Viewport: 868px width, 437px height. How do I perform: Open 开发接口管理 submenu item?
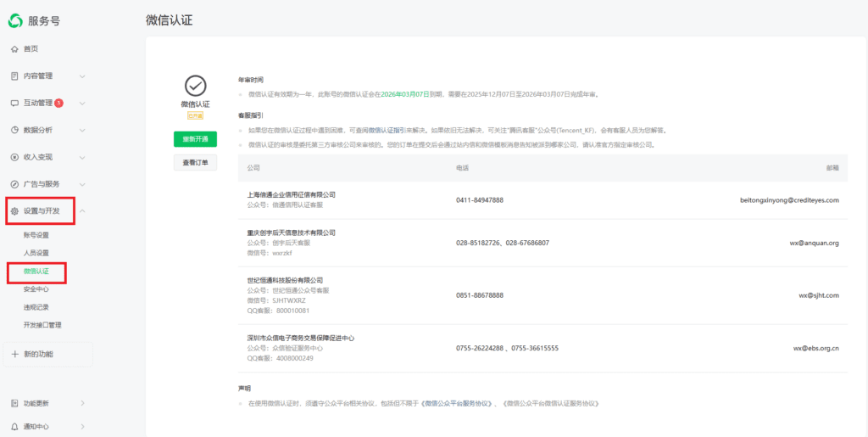point(42,325)
